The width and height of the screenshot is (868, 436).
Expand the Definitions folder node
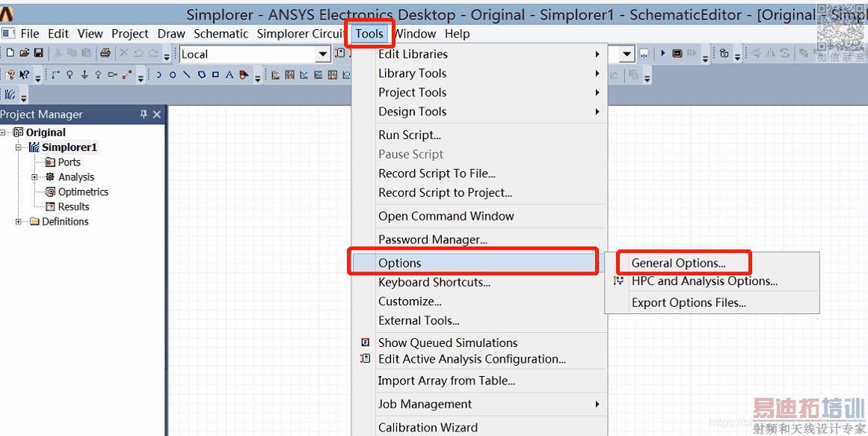[x=18, y=221]
